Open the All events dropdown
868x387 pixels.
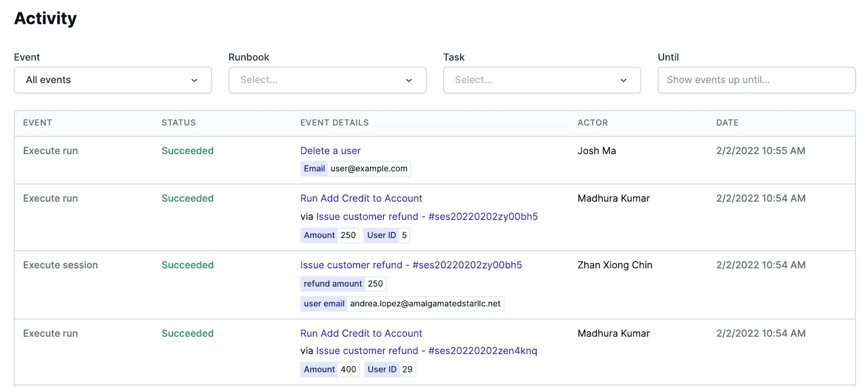coord(113,80)
